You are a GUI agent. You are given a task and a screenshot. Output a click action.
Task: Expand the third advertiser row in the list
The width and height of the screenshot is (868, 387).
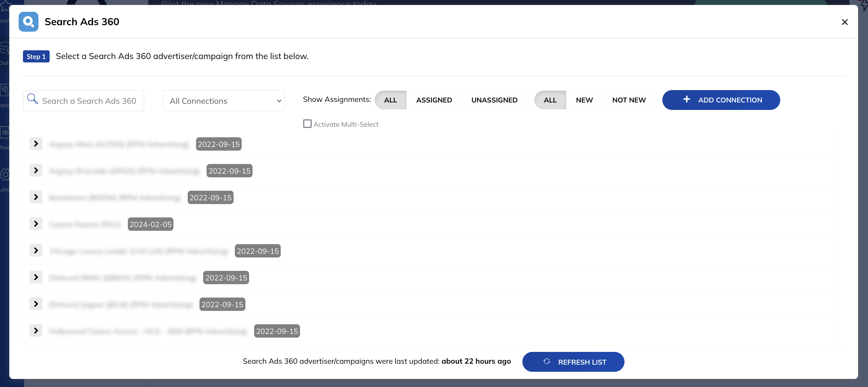pyautogui.click(x=36, y=197)
